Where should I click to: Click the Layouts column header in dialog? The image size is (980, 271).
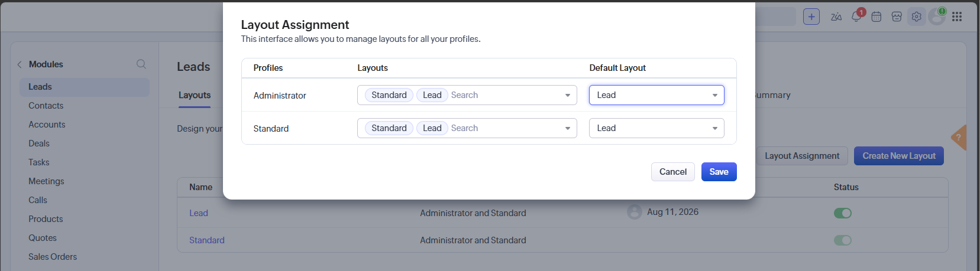(373, 68)
